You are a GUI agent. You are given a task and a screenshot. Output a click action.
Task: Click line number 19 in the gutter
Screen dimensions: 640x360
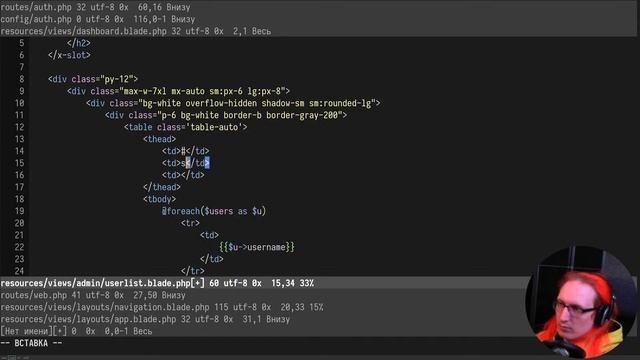click(19, 211)
